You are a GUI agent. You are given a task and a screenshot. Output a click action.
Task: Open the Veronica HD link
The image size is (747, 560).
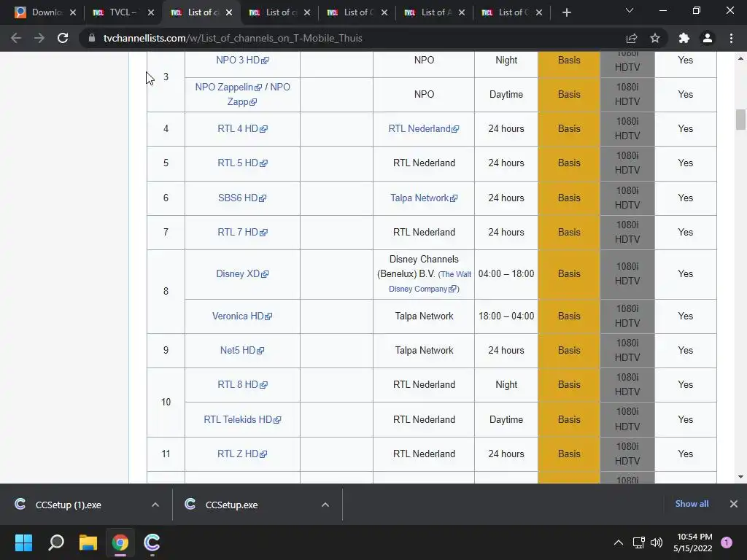[242, 316]
